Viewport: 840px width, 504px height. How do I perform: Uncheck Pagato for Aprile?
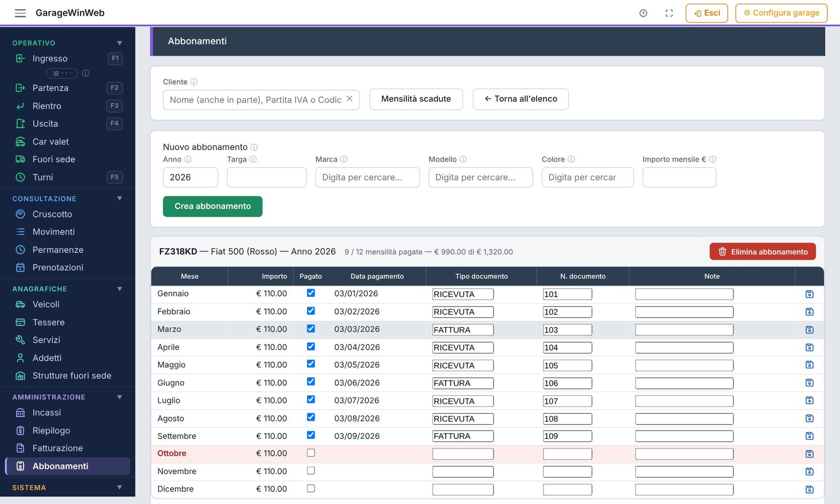click(x=311, y=346)
